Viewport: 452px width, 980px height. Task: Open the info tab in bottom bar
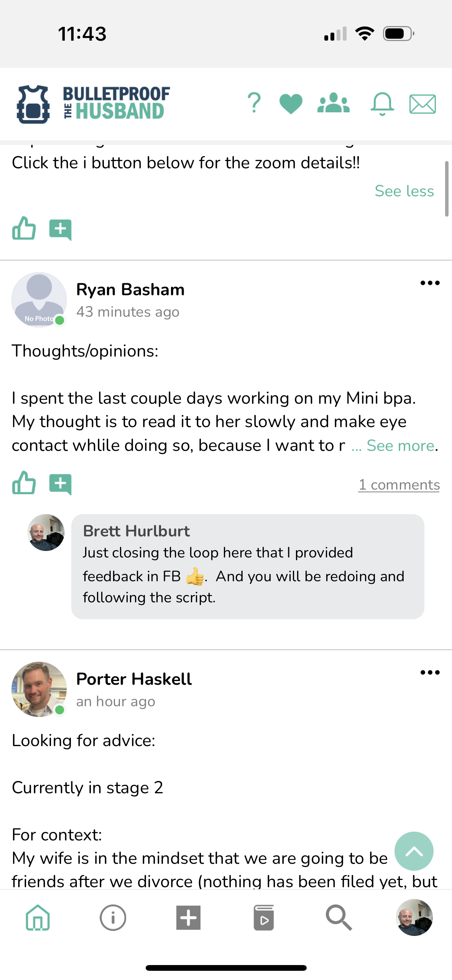coord(113,918)
